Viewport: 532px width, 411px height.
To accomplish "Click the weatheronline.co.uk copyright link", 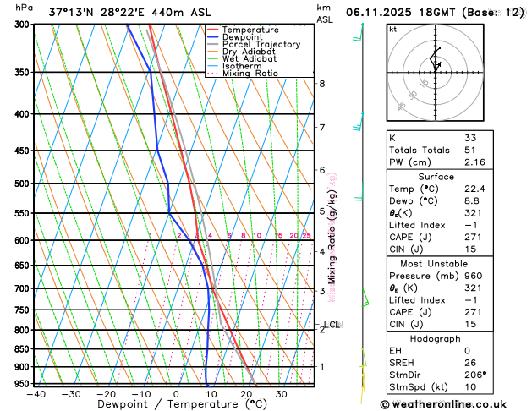I will pos(443,404).
